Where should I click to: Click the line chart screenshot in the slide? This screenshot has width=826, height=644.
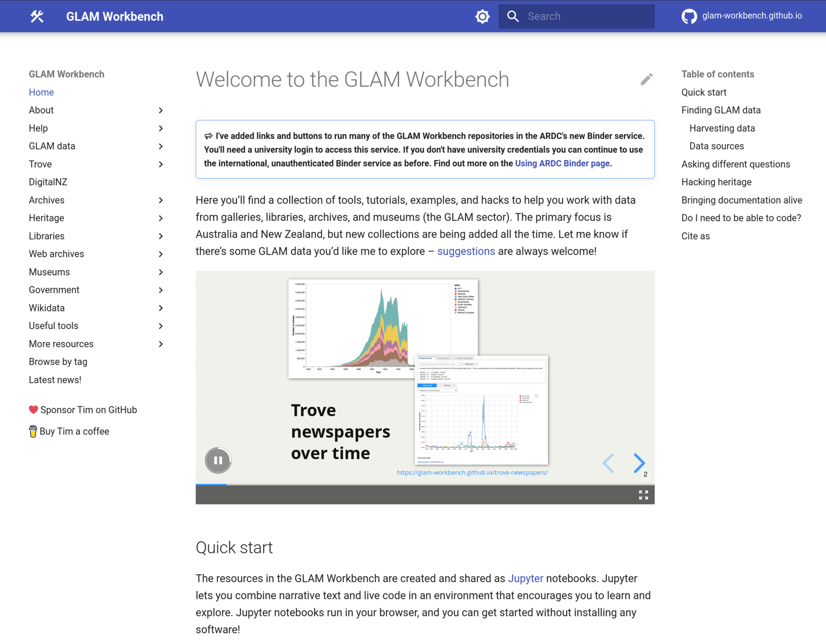[x=481, y=410]
